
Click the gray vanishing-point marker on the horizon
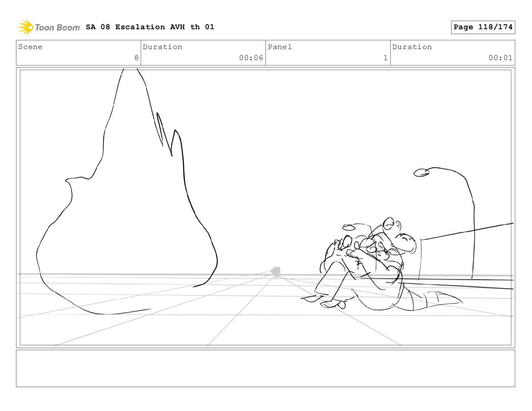[x=276, y=272]
